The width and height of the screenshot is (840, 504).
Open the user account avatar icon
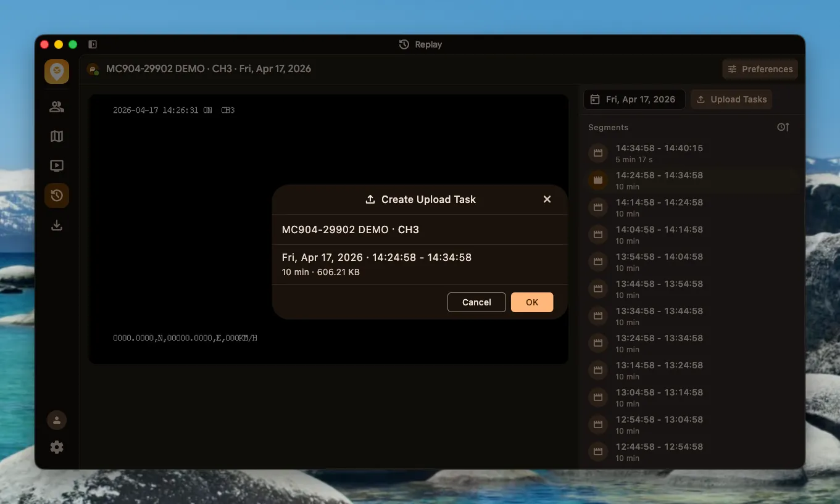(57, 420)
